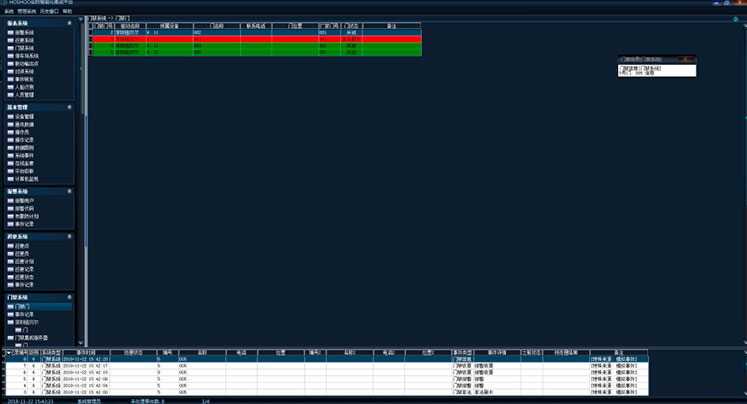This screenshot has height=404, width=747.
Task: Tick the checkbox on the red door row
Action: (x=90, y=39)
